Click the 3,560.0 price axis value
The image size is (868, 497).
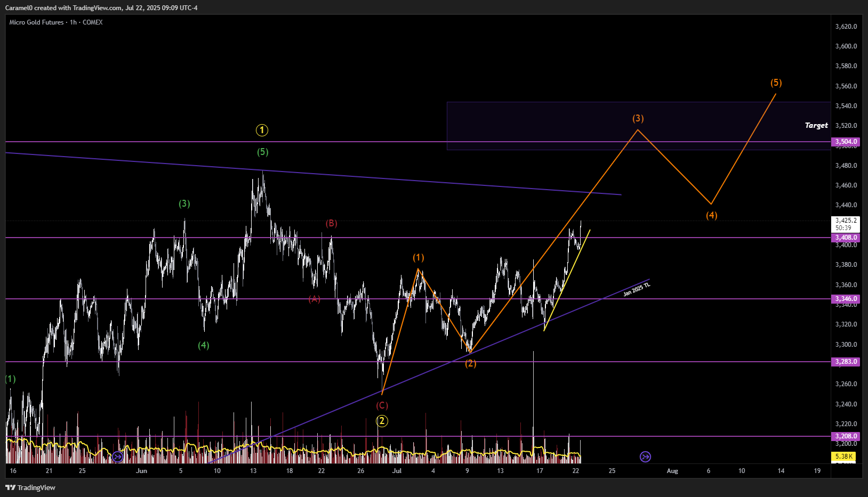[x=846, y=86]
